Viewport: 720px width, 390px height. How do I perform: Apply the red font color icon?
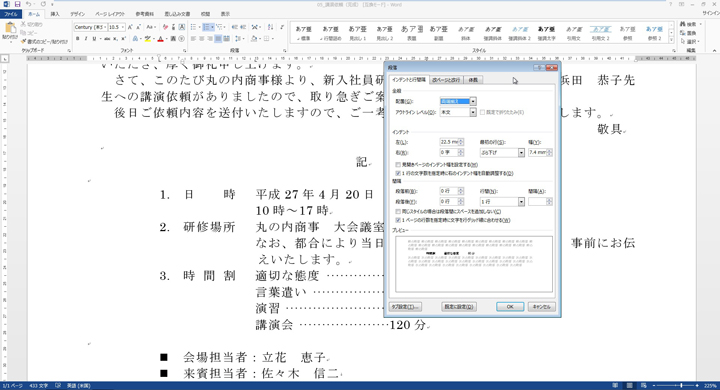161,39
